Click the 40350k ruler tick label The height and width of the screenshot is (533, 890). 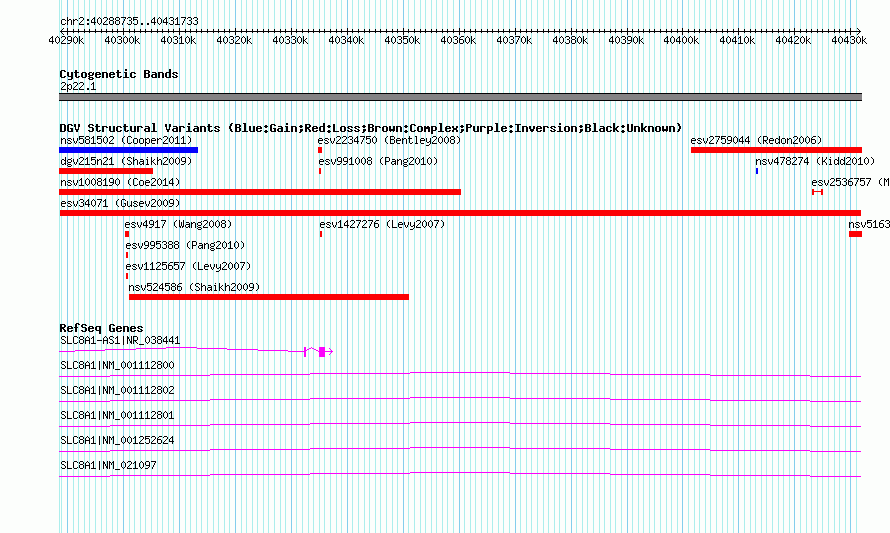tap(402, 40)
